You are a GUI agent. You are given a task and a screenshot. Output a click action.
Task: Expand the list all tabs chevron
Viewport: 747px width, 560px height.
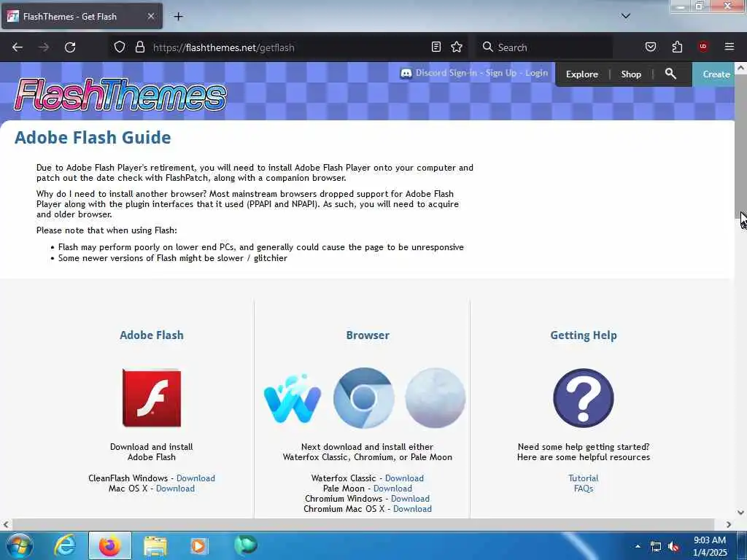[625, 16]
